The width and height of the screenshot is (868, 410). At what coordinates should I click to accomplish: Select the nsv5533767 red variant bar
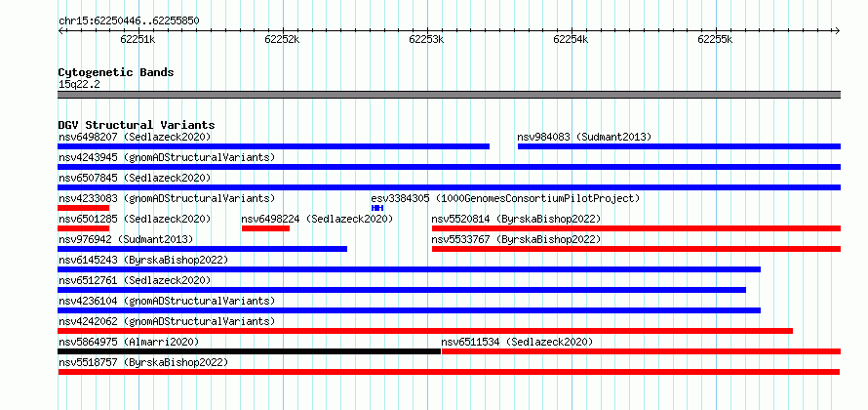pyautogui.click(x=636, y=249)
